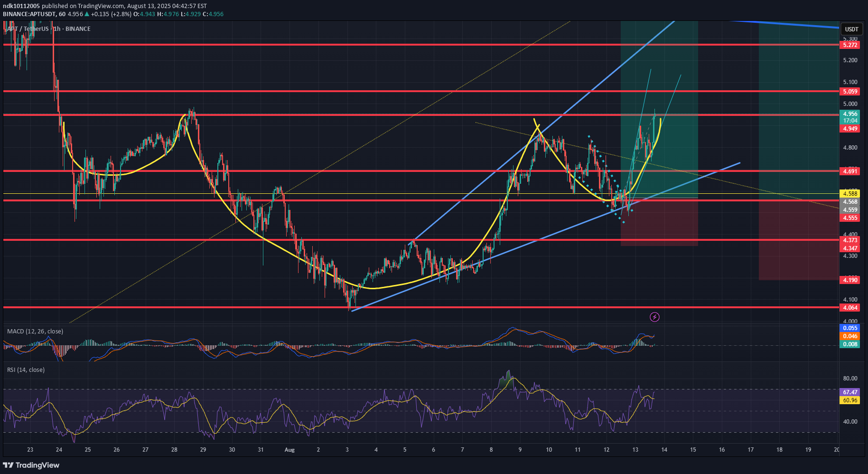Viewport: 868px width, 474px height.
Task: Click the 4.555 red price label
Action: (x=849, y=218)
